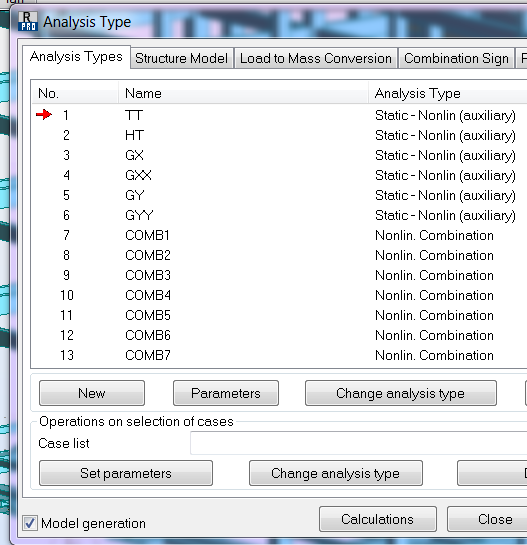
Task: Select the COMB4 combination row
Action: click(279, 295)
